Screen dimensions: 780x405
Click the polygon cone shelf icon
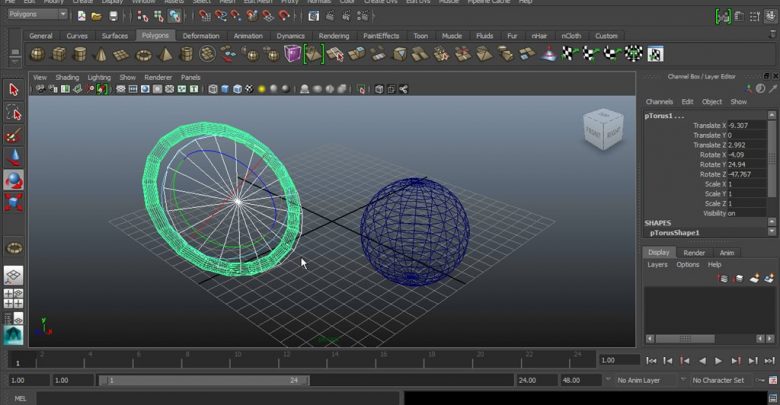pyautogui.click(x=102, y=54)
